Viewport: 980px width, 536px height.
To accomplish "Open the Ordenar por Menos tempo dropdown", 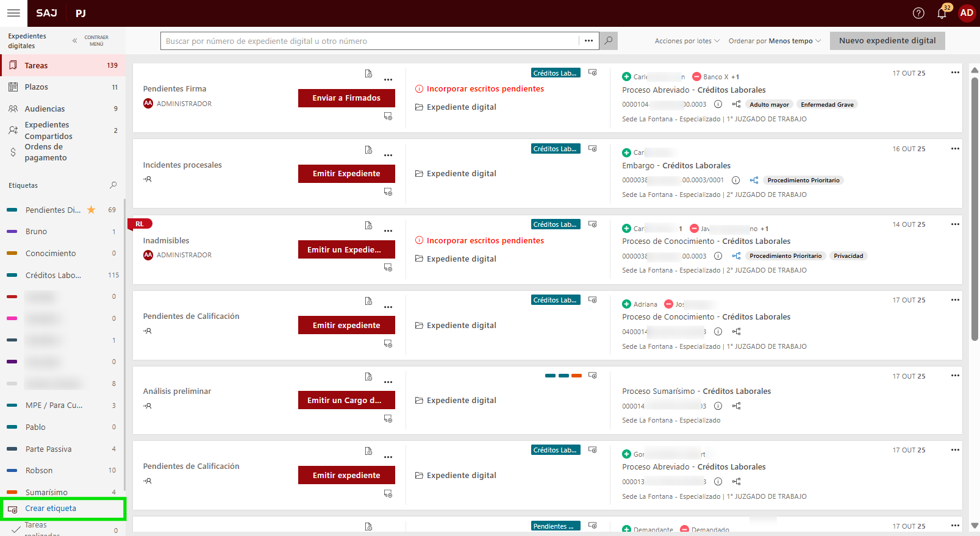I will pos(774,41).
